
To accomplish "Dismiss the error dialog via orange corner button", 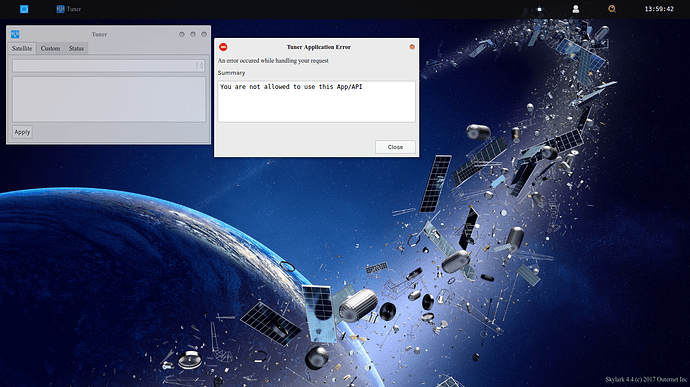I will (412, 47).
